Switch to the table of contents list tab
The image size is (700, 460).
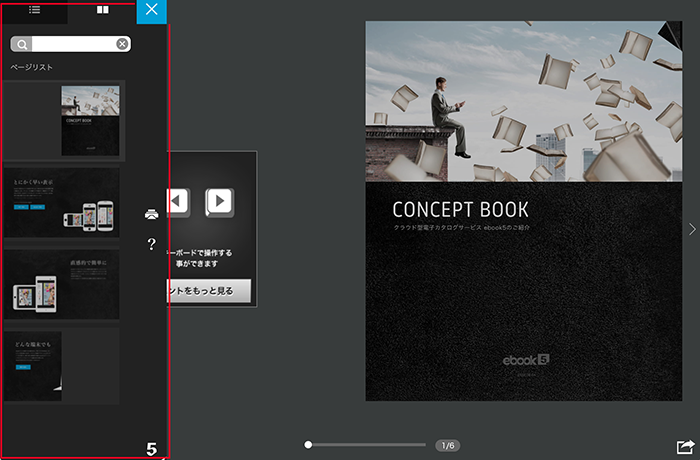coord(34,10)
